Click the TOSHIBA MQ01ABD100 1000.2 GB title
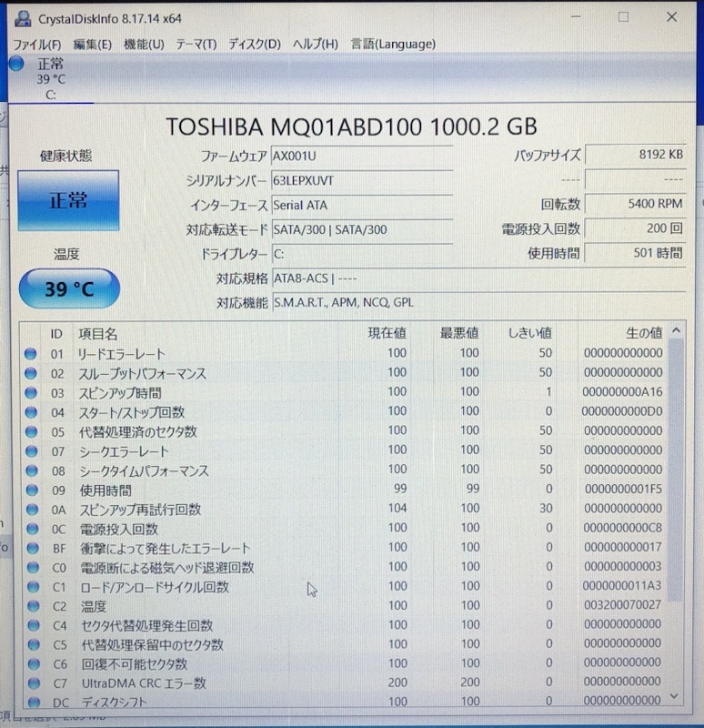Screen dimensions: 704x728 pos(351,126)
